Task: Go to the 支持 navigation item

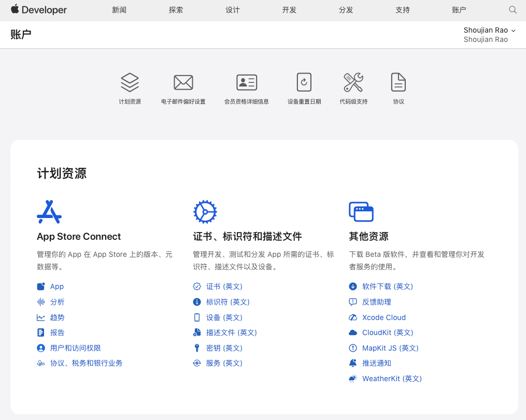Action: coord(403,10)
